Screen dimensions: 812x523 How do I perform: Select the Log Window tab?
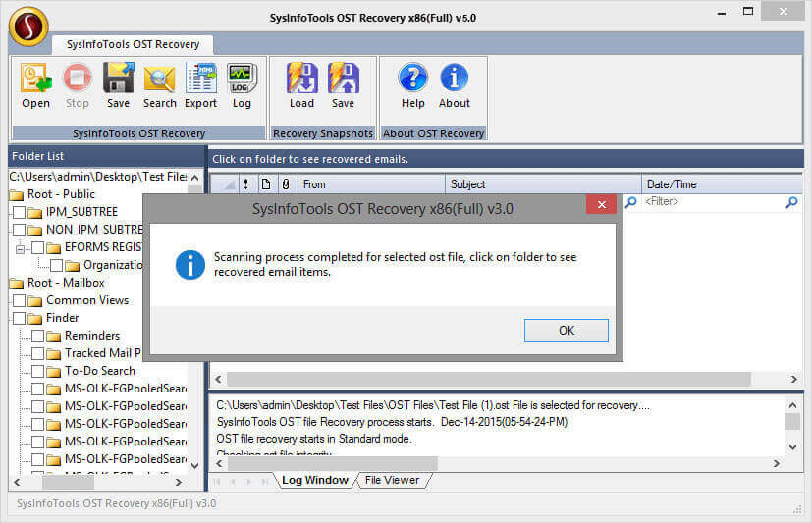[314, 480]
